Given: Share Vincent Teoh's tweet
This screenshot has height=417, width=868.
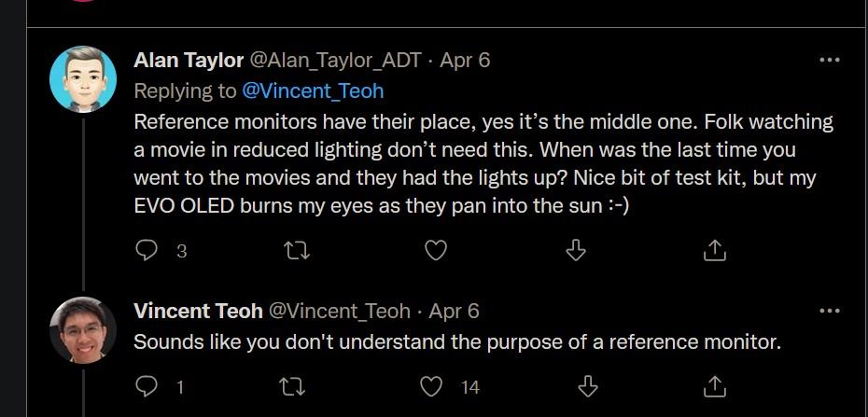Looking at the screenshot, I should click(714, 385).
